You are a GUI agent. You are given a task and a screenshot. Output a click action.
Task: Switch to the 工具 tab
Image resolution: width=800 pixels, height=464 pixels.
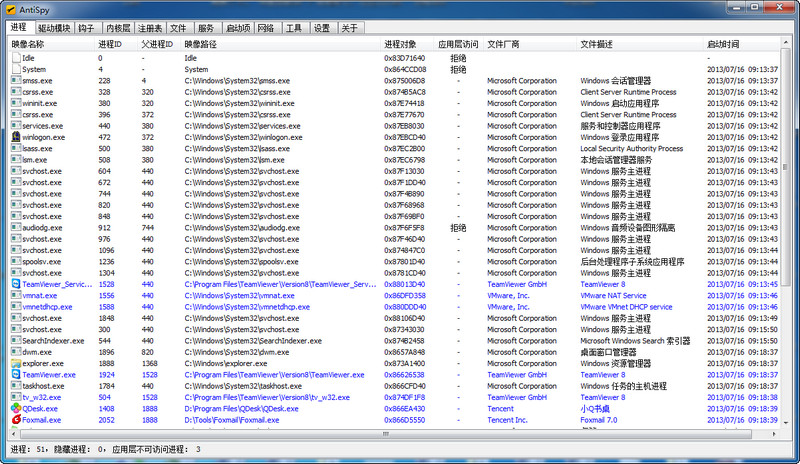tap(294, 28)
